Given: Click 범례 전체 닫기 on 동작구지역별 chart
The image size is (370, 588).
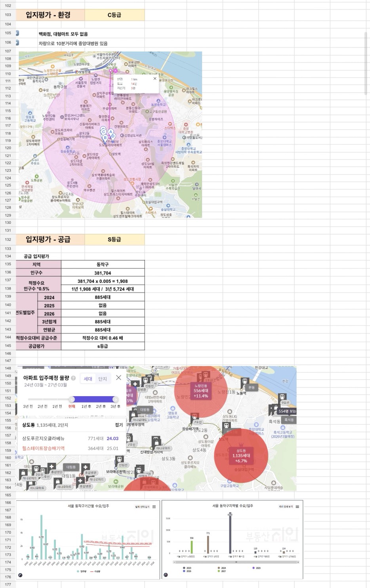Looking at the screenshot, I should [x=286, y=507].
